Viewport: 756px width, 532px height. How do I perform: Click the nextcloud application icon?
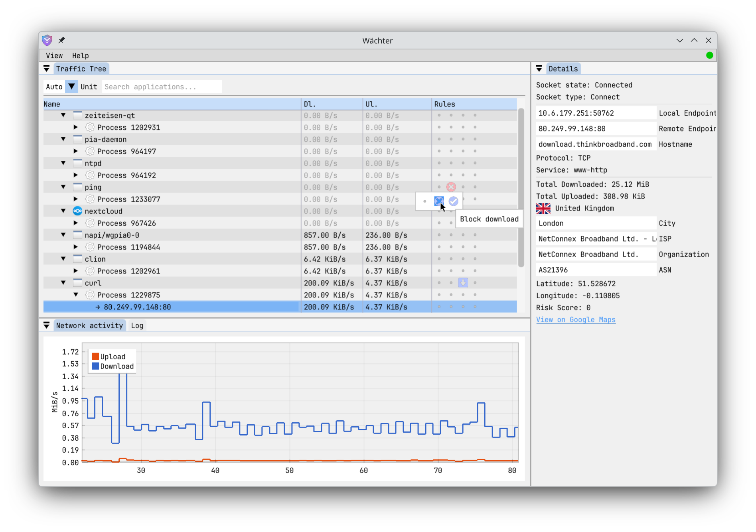click(77, 211)
